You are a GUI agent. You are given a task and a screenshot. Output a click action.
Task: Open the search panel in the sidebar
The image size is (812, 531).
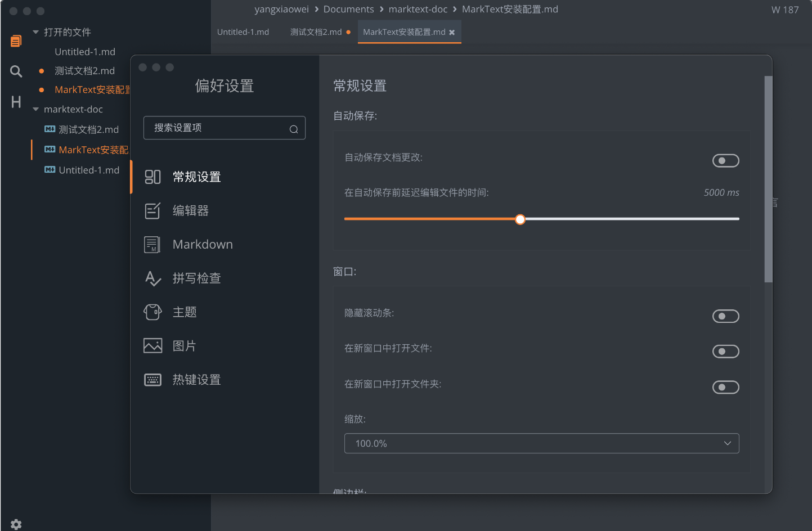tap(15, 71)
